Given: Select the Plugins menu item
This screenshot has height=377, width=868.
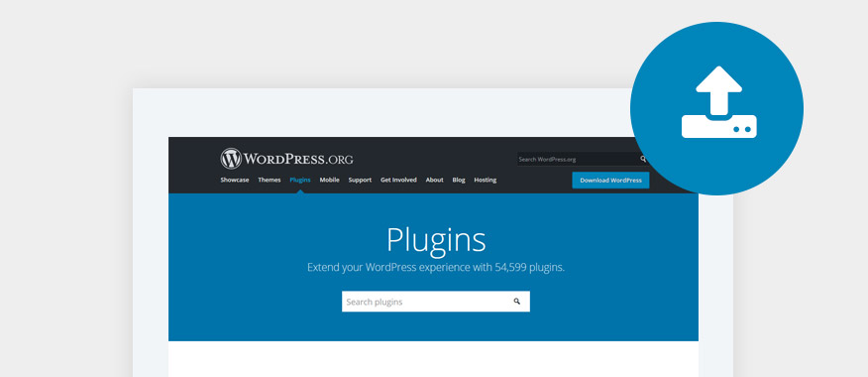Looking at the screenshot, I should pos(300,181).
